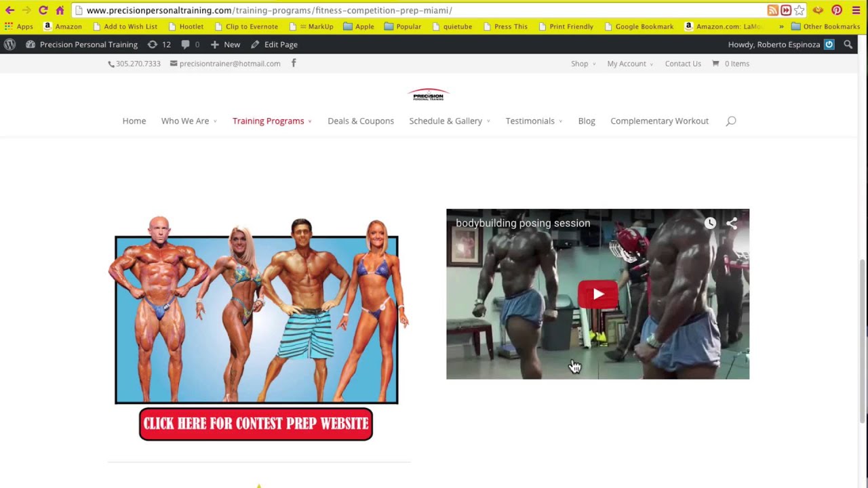
Task: Click the Facebook icon in top bar
Action: click(294, 63)
